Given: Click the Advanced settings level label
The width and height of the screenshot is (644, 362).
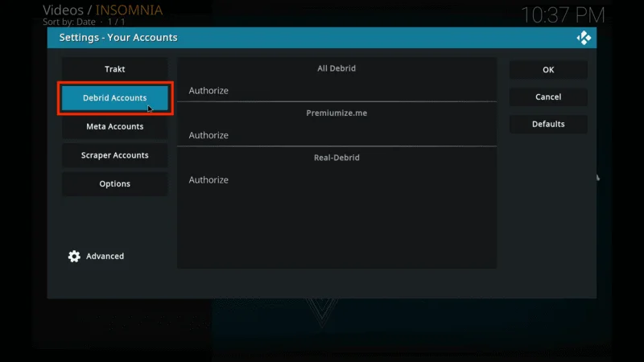Looking at the screenshot, I should click(x=105, y=256).
